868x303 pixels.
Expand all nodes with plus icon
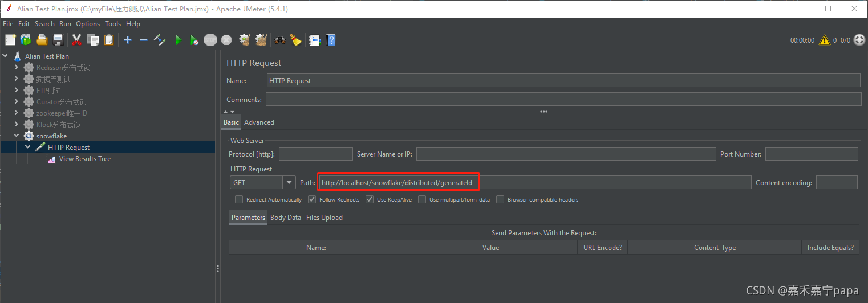click(x=128, y=40)
